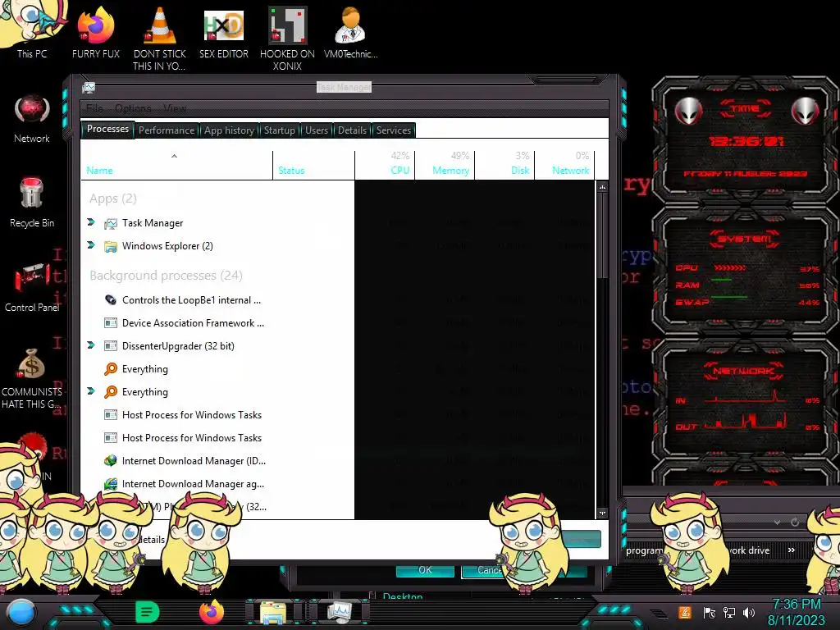Click scrollbar up arrow in process list
This screenshot has width=840, height=630.
point(603,187)
